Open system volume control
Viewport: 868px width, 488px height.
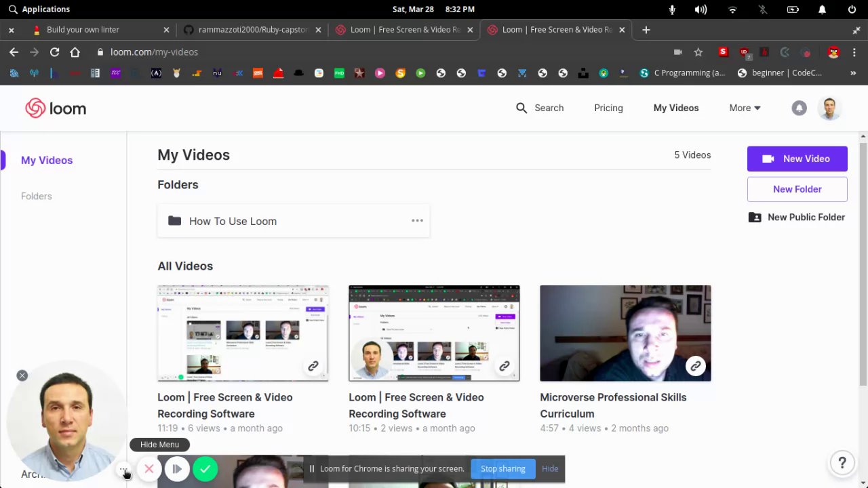click(701, 9)
